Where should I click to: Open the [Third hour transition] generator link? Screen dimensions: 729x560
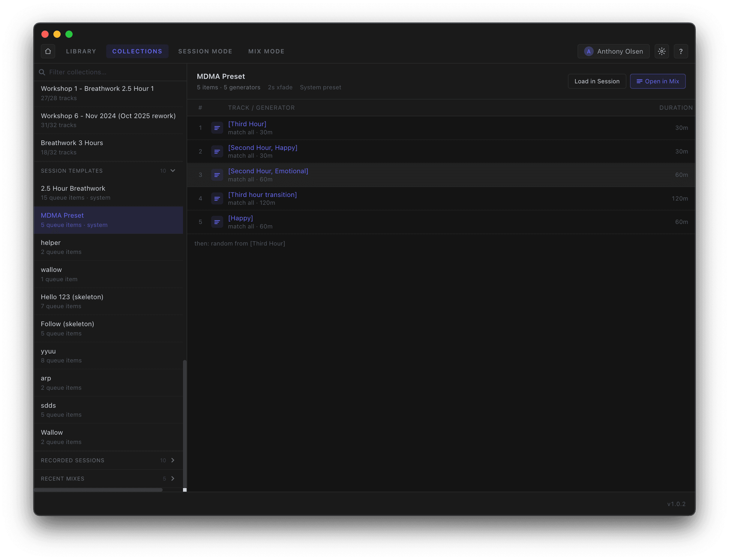coord(262,195)
